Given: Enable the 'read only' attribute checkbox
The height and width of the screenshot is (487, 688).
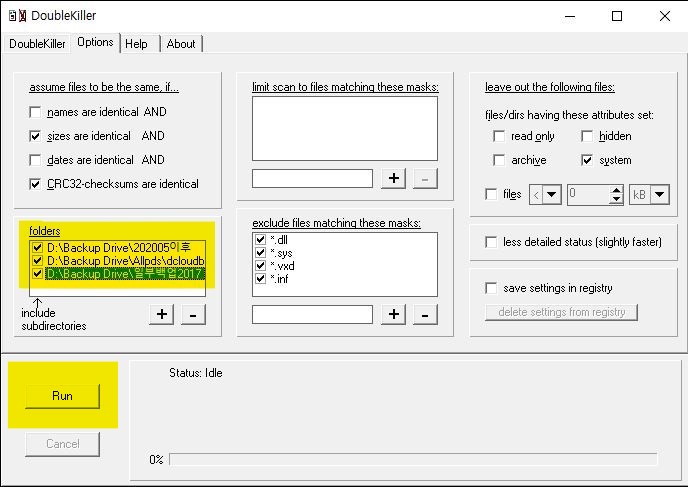Looking at the screenshot, I should click(x=499, y=136).
